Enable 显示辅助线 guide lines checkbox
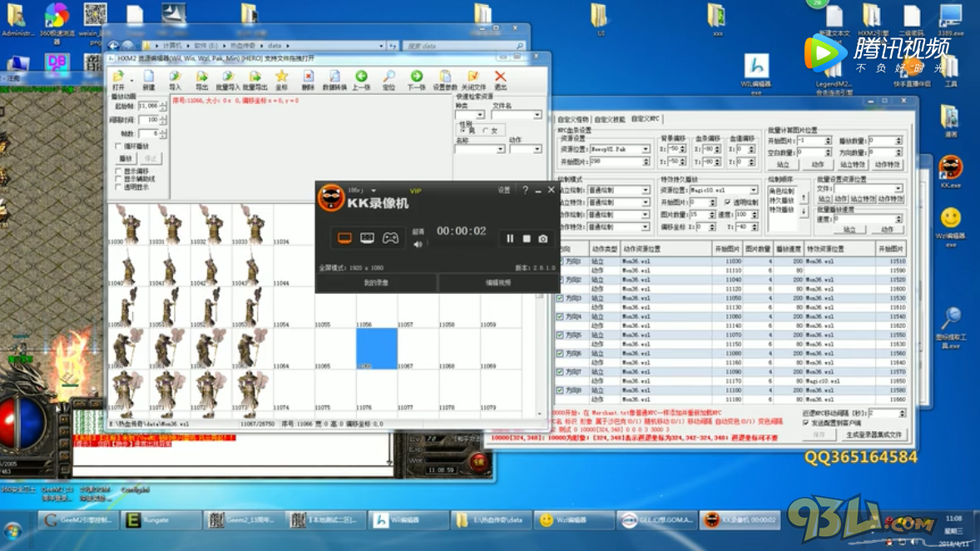The height and width of the screenshot is (551, 980). click(x=118, y=179)
